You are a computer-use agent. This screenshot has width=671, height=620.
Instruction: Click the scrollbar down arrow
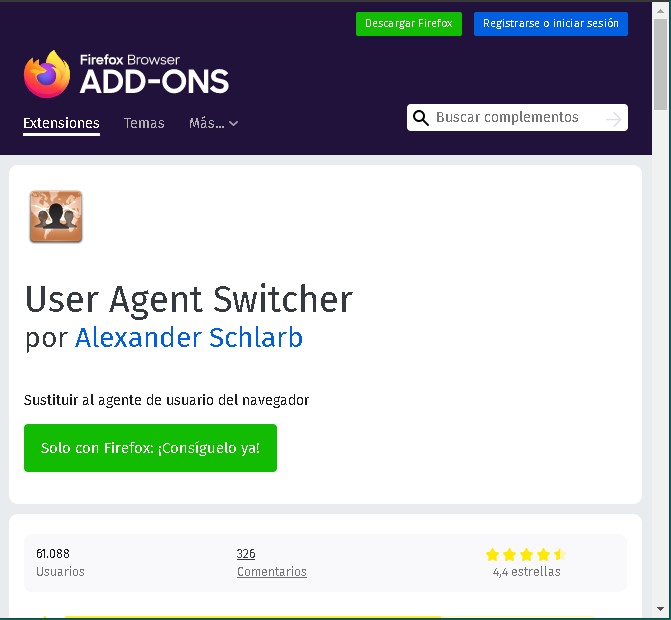[x=661, y=609]
